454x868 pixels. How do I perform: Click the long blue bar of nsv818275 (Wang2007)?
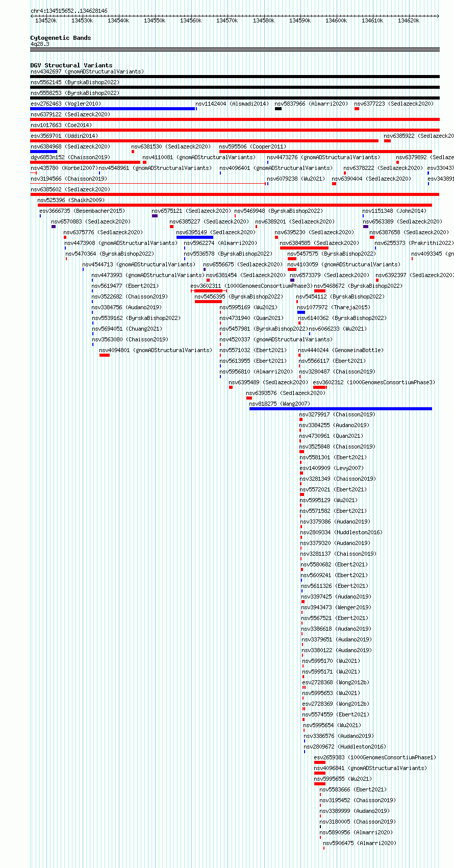341,408
